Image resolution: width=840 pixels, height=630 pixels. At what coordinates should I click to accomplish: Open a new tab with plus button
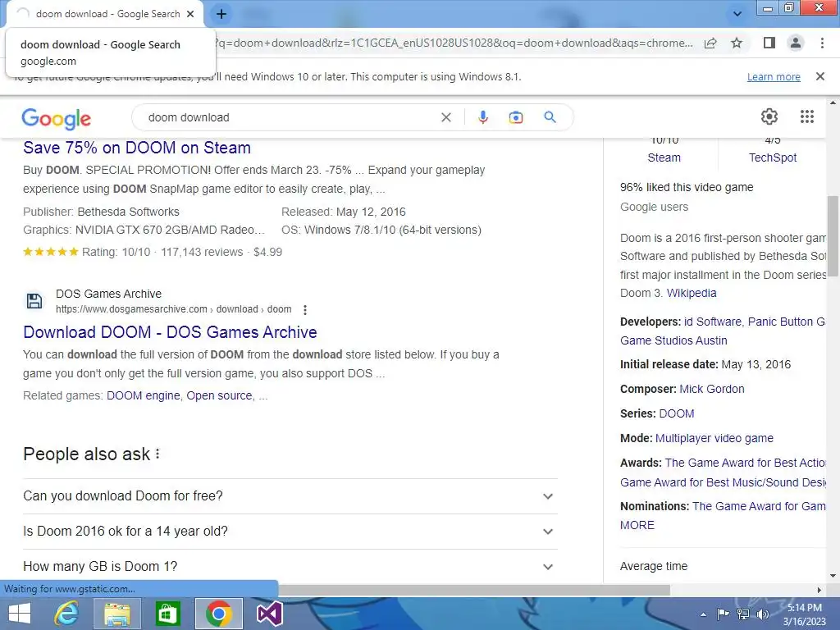point(221,15)
